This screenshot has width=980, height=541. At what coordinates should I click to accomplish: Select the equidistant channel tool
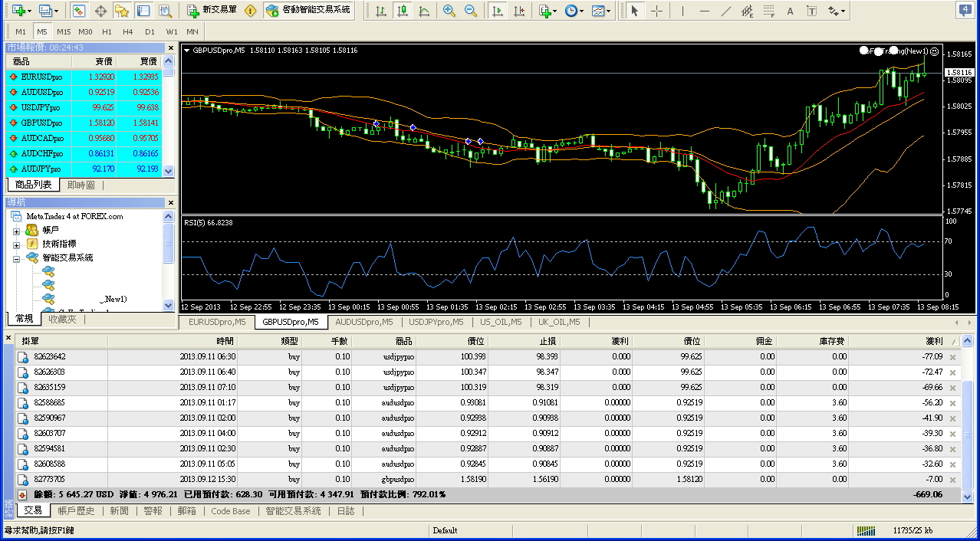[748, 11]
